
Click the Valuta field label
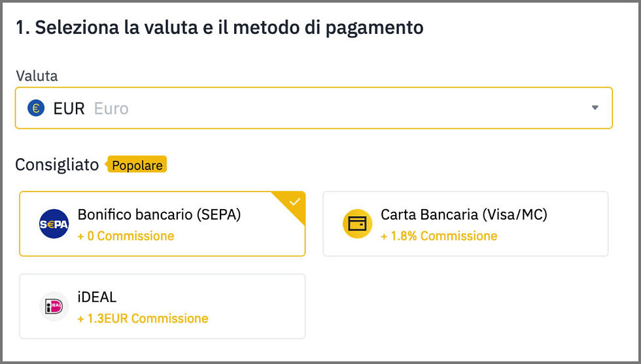coord(37,76)
